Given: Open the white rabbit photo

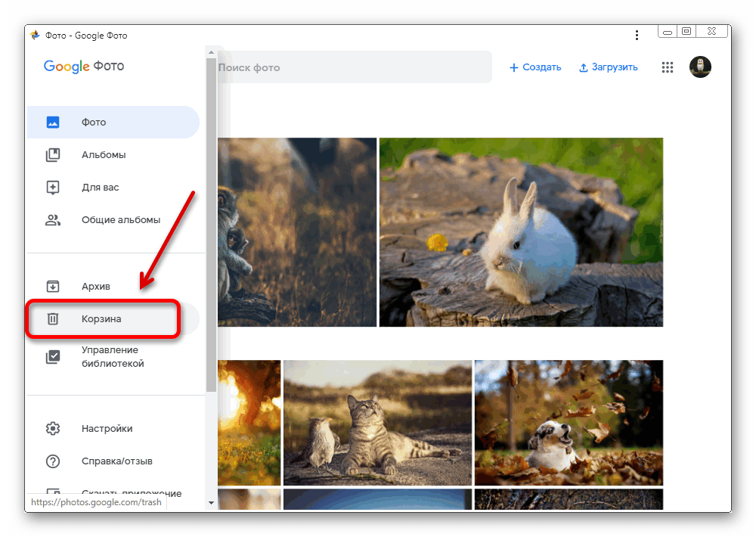Looking at the screenshot, I should click(x=521, y=232).
